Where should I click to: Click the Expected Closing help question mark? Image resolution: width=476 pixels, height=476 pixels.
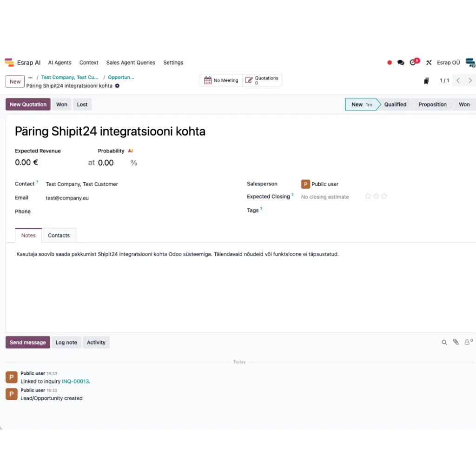click(293, 195)
